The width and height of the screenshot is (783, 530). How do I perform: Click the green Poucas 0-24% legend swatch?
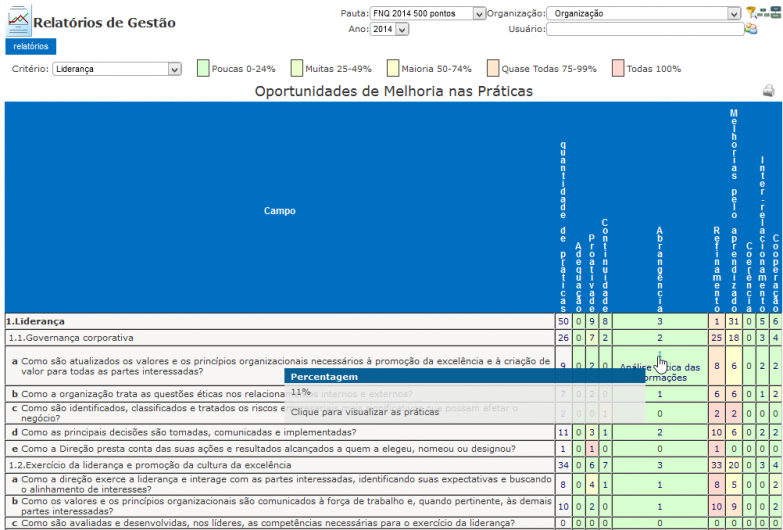[203, 68]
